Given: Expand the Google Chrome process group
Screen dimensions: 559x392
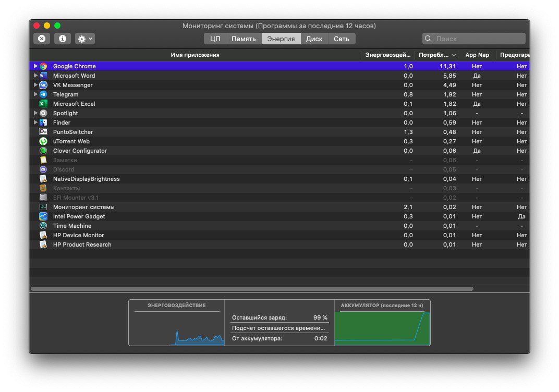Looking at the screenshot, I should [35, 66].
